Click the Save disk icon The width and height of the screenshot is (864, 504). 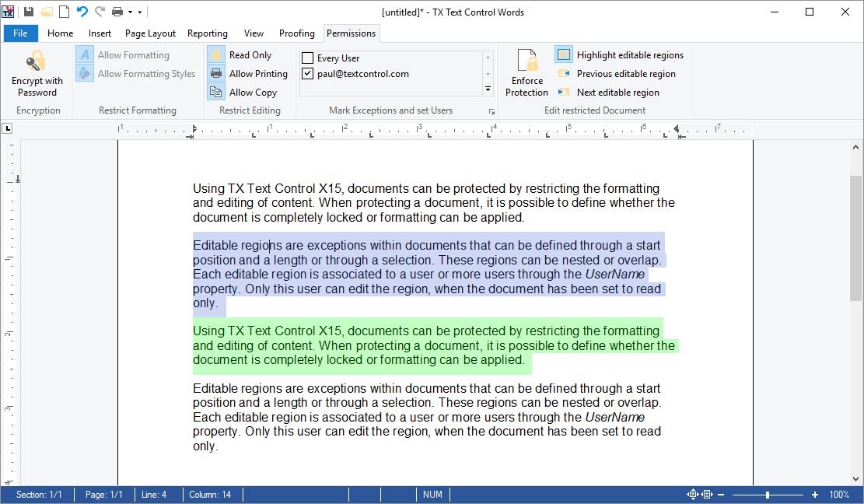click(29, 12)
